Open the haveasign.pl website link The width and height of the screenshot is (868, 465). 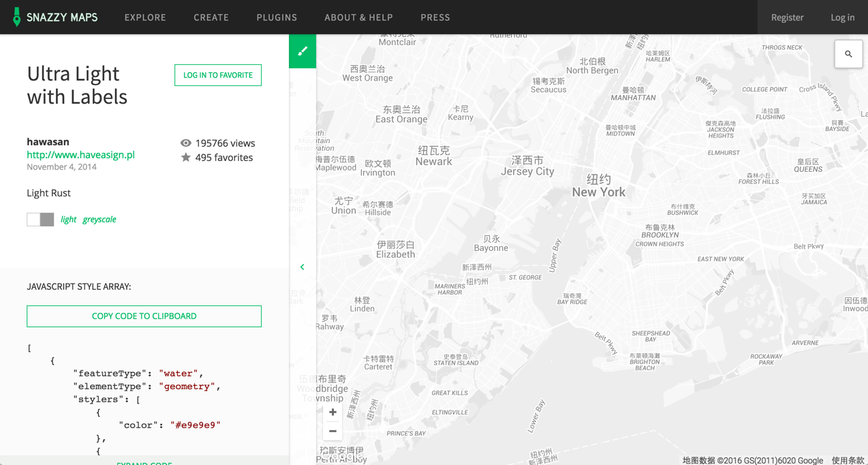tap(80, 155)
